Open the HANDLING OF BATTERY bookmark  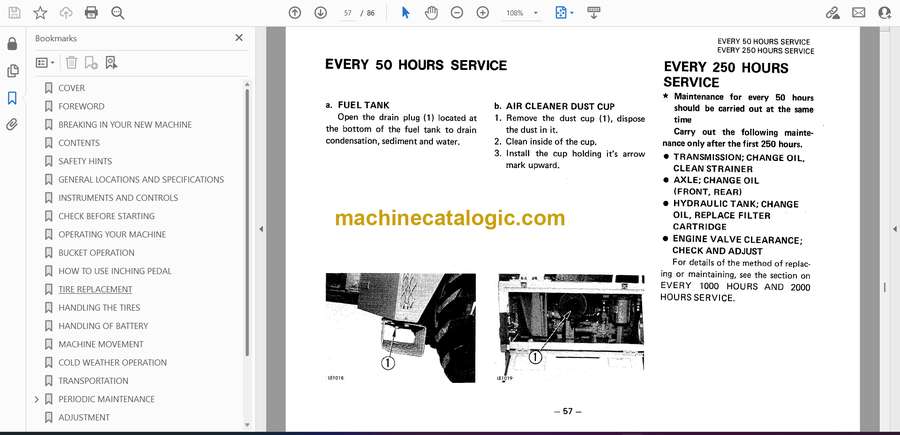[x=103, y=326]
